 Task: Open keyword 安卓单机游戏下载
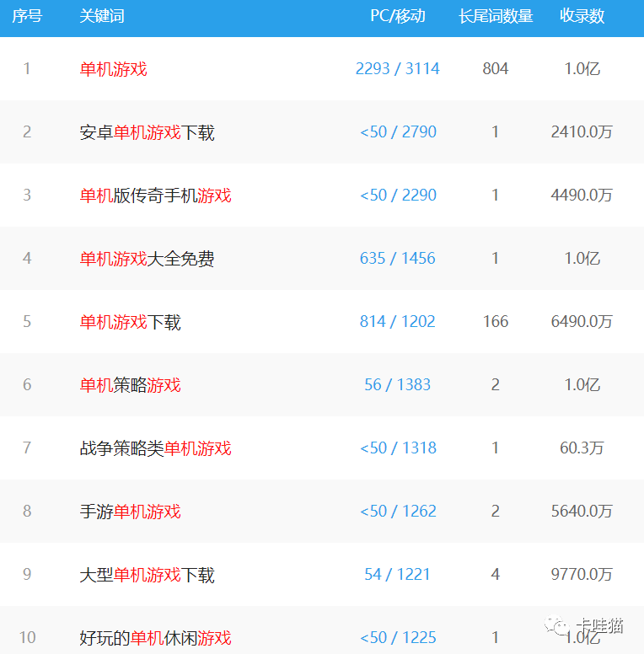point(147,132)
